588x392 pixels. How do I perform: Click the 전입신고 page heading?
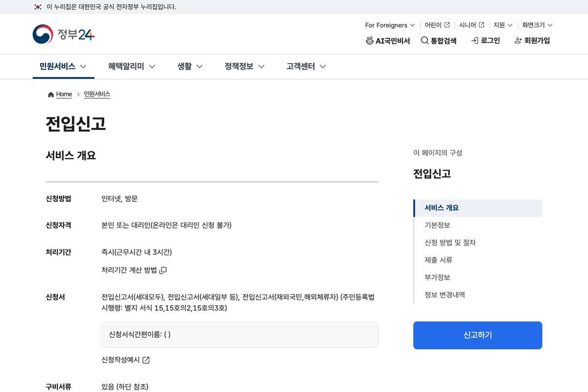click(76, 124)
